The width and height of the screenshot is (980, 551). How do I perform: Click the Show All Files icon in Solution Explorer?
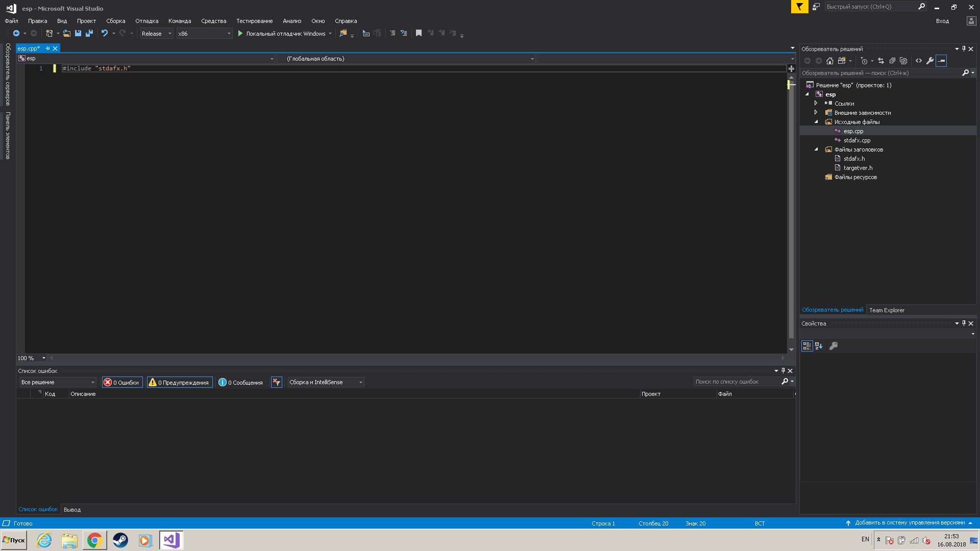[x=903, y=61]
